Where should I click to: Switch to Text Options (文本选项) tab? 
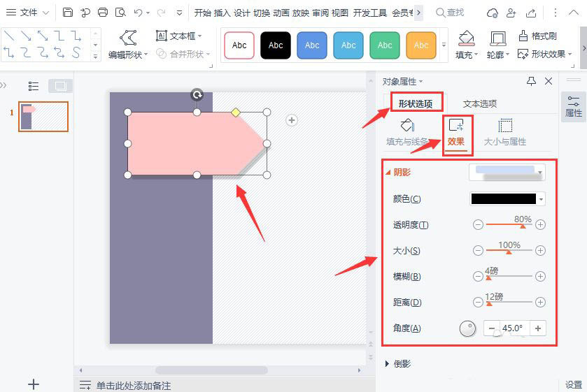coord(479,103)
